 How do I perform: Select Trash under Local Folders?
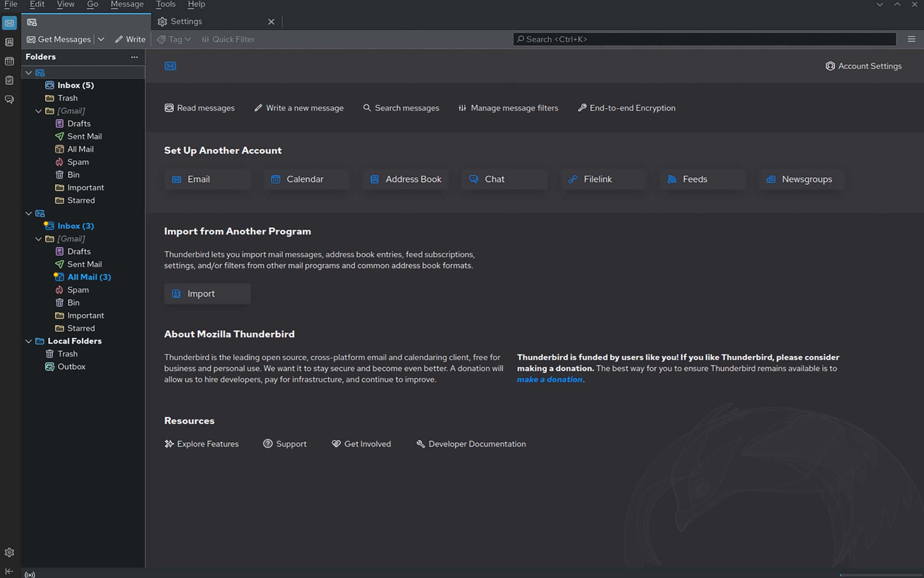pyautogui.click(x=83, y=354)
